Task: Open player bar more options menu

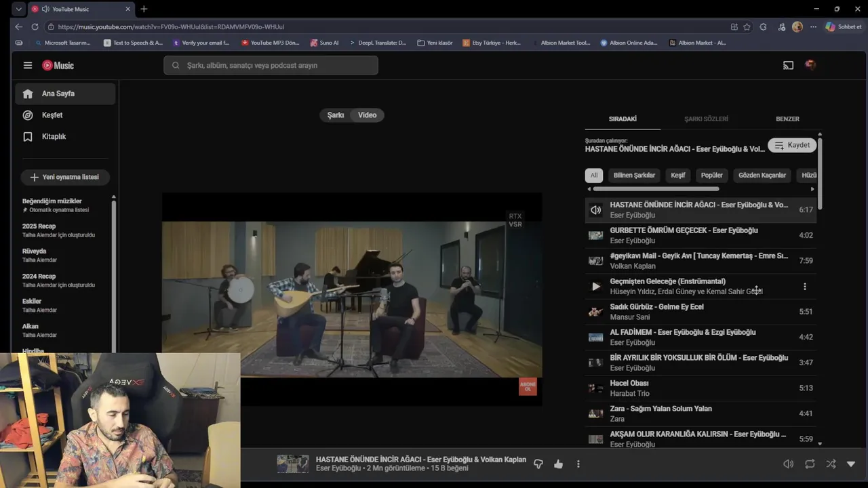Action: coord(578,464)
